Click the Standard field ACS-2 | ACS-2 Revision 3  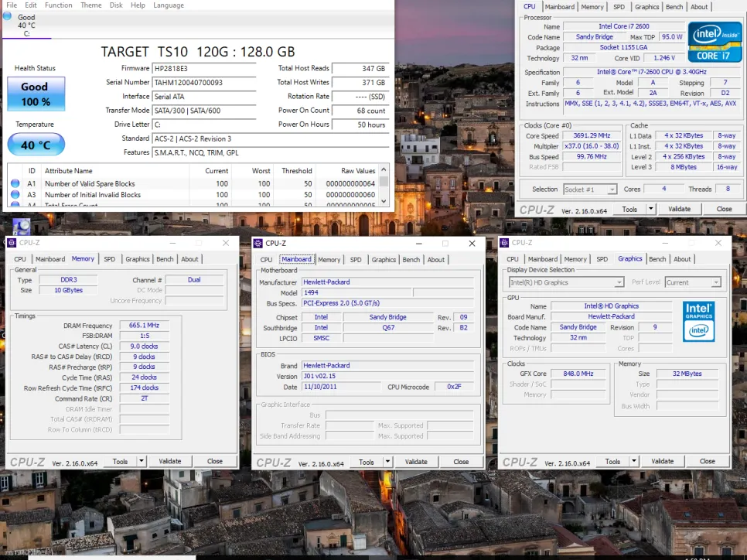[x=271, y=138]
